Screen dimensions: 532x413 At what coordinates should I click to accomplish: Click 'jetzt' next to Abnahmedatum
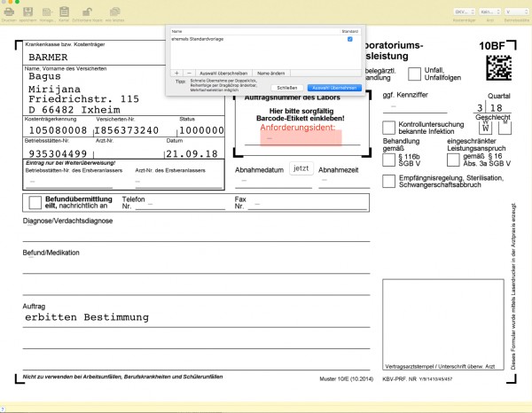(x=301, y=168)
